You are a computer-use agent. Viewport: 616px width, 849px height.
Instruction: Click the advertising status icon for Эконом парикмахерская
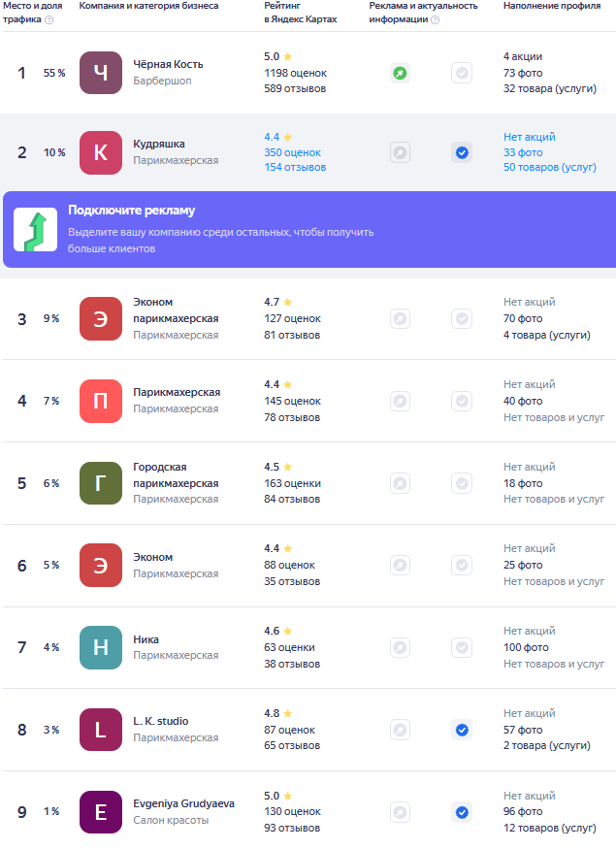tap(400, 318)
